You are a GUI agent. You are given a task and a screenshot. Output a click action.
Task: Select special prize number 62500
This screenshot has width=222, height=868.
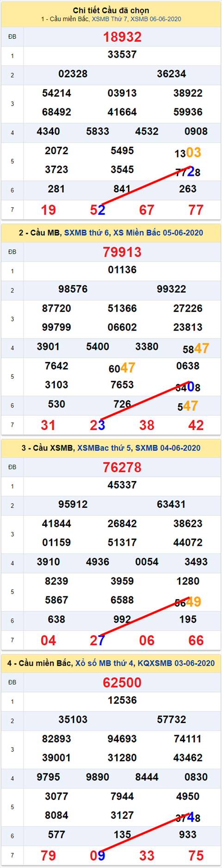pos(122,683)
